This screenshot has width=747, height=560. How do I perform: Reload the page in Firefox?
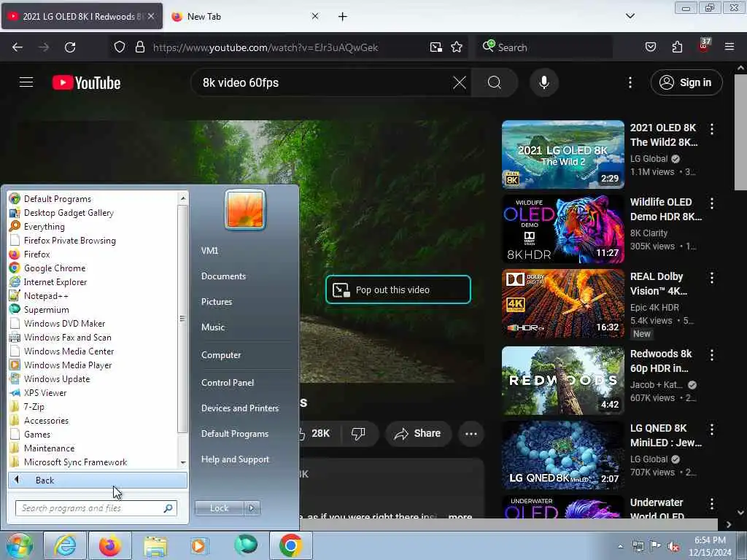[70, 47]
